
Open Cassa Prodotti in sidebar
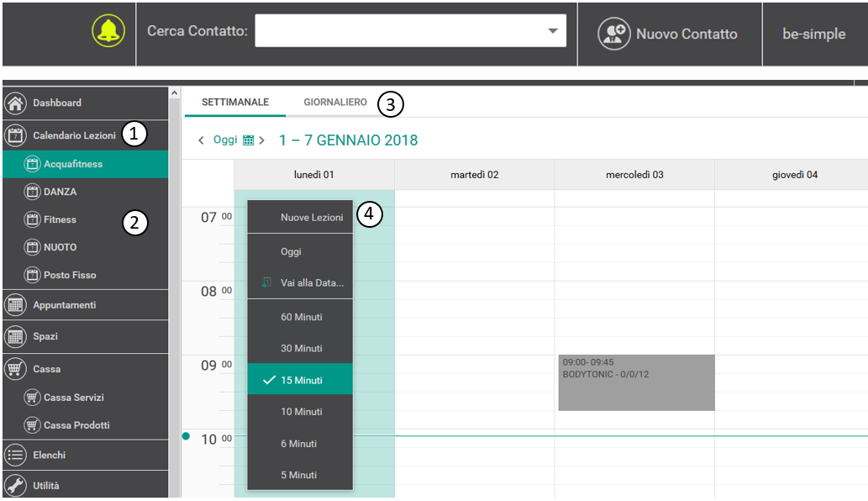86,425
